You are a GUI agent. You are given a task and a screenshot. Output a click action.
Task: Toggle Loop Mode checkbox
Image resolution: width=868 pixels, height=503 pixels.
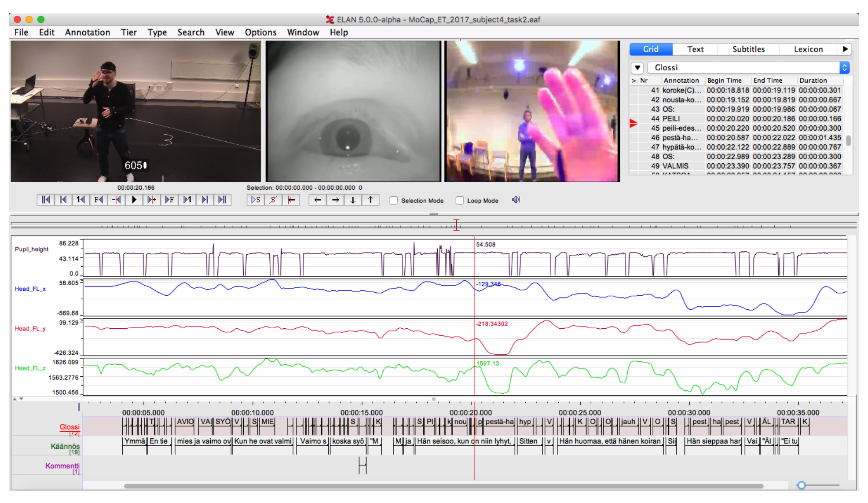460,201
